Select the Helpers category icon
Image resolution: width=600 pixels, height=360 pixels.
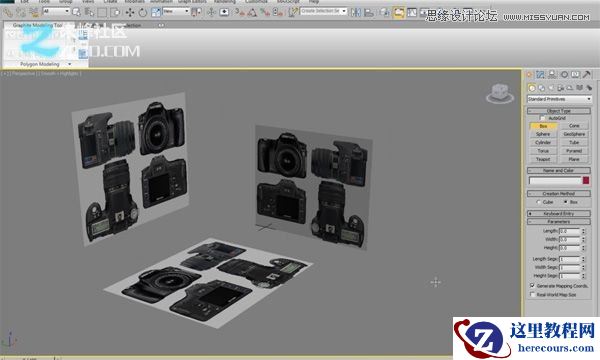pyautogui.click(x=569, y=88)
